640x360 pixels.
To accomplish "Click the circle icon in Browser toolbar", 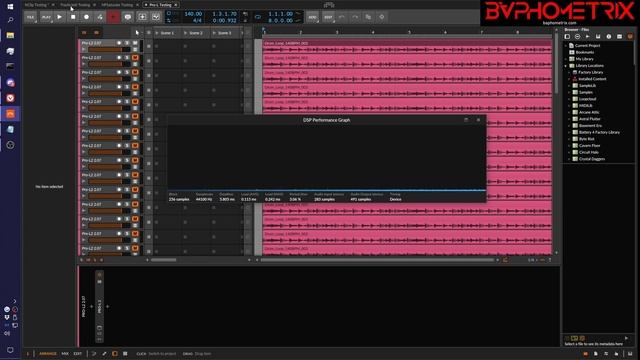I will 578,37.
